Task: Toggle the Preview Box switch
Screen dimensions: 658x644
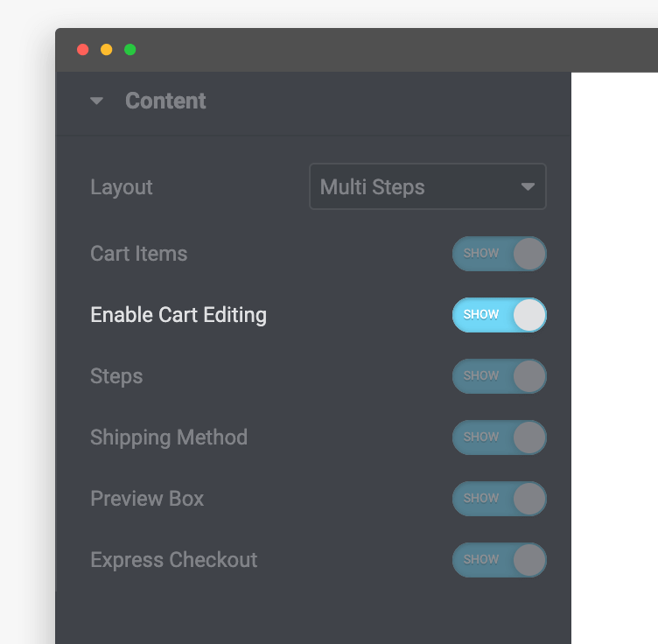Action: [500, 499]
